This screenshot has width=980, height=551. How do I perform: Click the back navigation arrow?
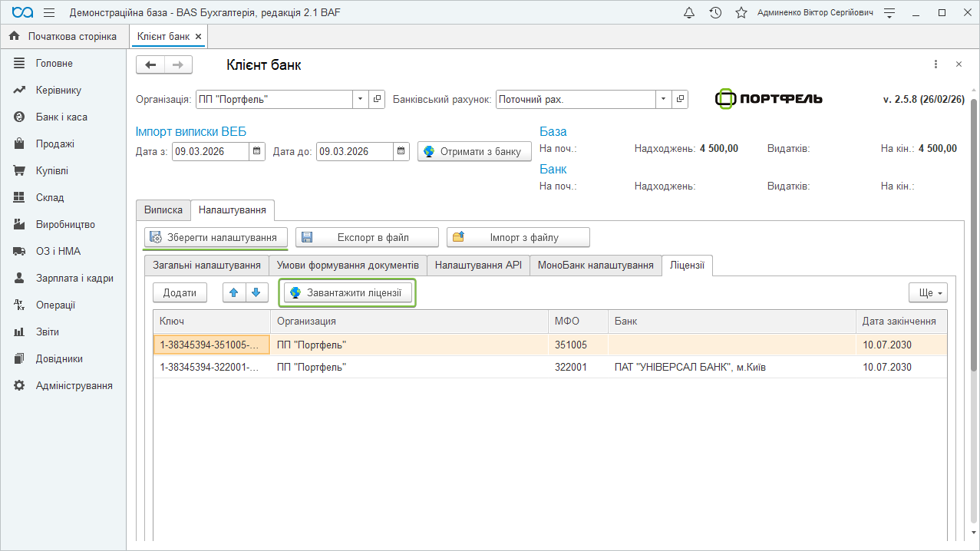pyautogui.click(x=150, y=65)
